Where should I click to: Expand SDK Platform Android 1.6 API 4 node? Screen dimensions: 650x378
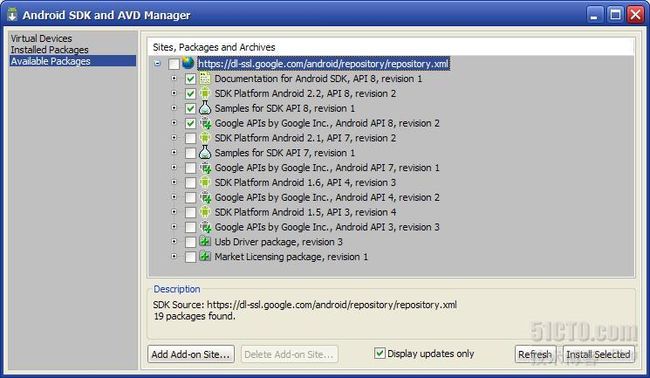(174, 182)
